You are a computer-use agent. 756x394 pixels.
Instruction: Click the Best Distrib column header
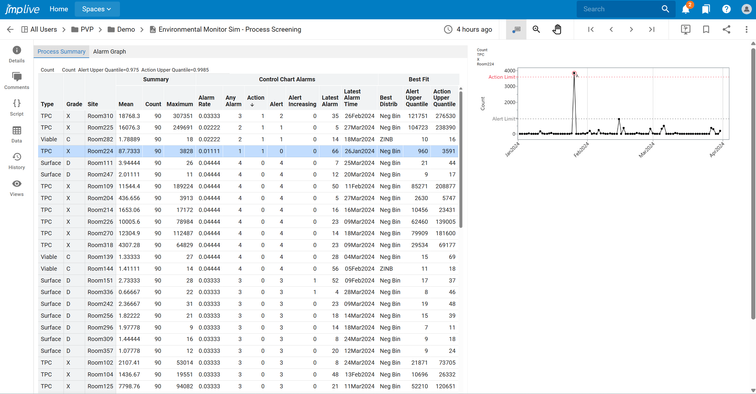tap(389, 100)
